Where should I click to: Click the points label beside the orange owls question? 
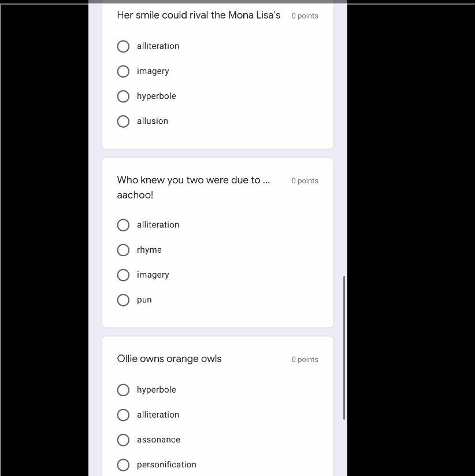pos(305,359)
